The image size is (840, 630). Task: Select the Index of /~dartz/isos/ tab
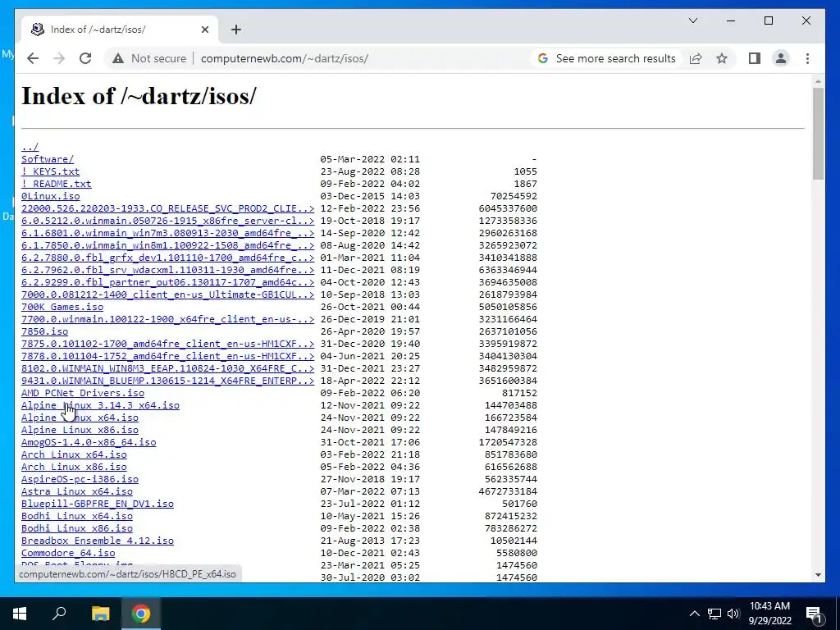click(120, 30)
